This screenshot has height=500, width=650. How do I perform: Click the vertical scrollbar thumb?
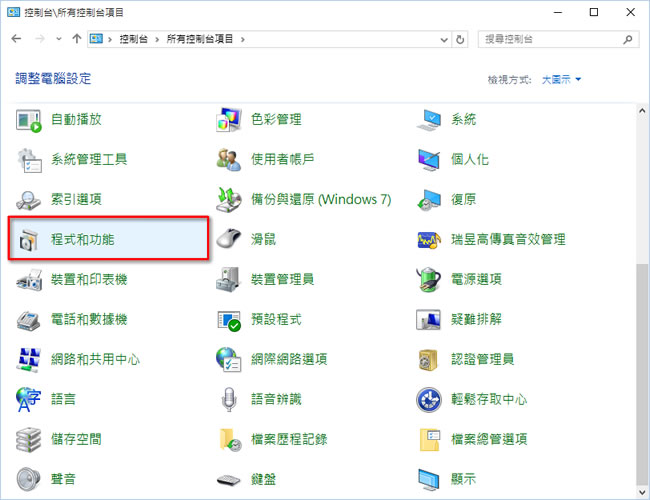[642, 373]
